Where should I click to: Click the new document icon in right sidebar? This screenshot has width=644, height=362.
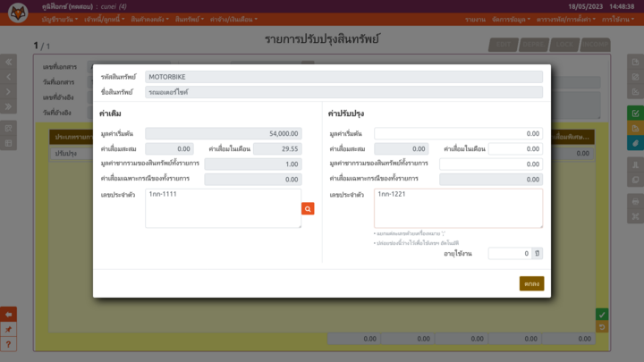[x=635, y=62]
